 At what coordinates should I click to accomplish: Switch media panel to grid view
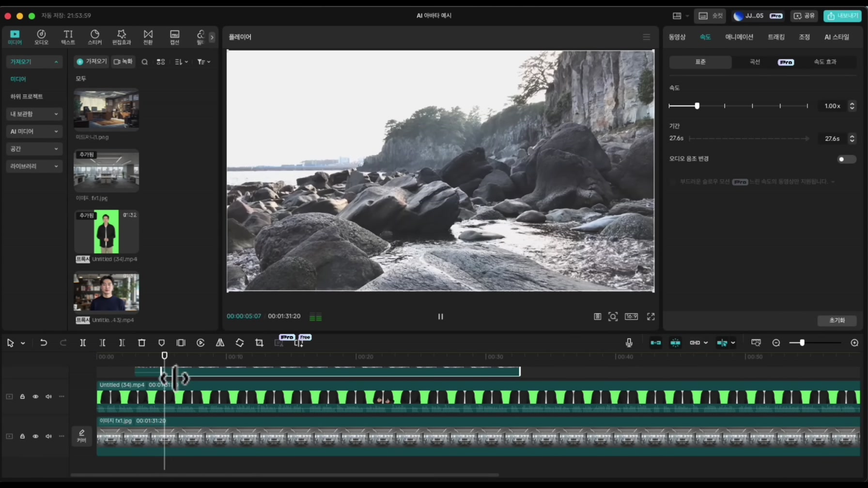click(x=161, y=62)
